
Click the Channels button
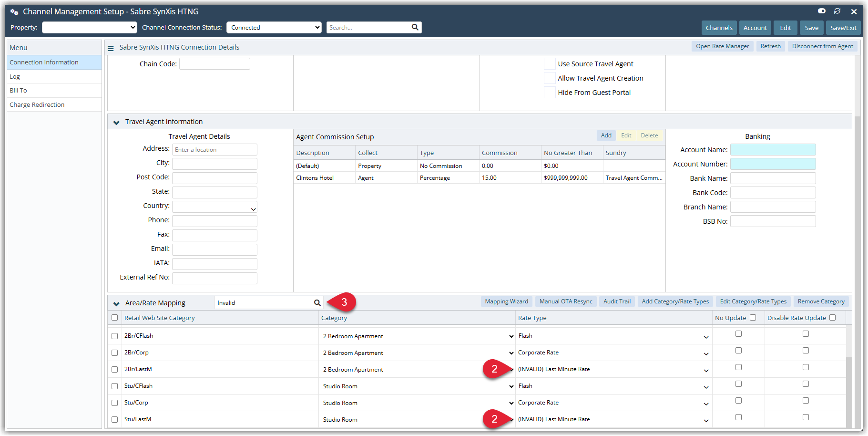coord(719,28)
